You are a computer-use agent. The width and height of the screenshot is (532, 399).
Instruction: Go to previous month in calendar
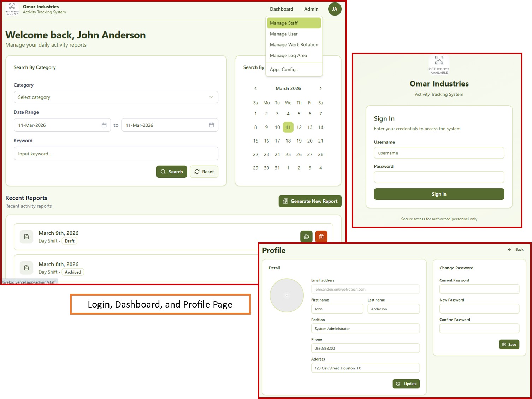pos(256,88)
